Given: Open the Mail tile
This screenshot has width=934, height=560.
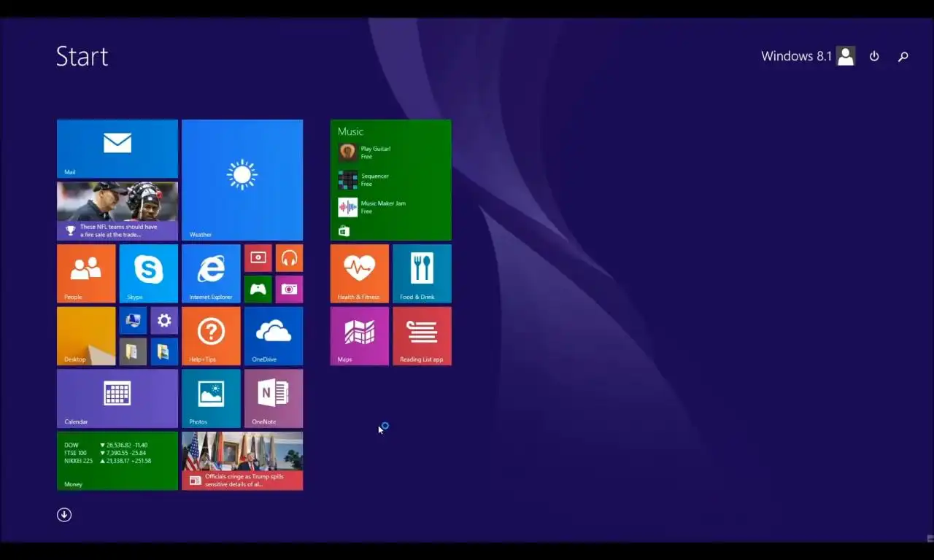Looking at the screenshot, I should click(117, 149).
